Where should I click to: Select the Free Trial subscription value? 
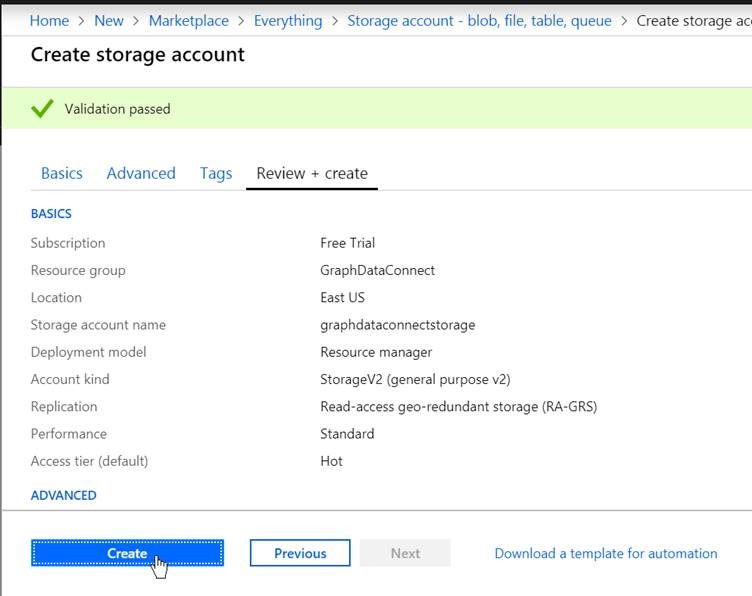[x=347, y=243]
